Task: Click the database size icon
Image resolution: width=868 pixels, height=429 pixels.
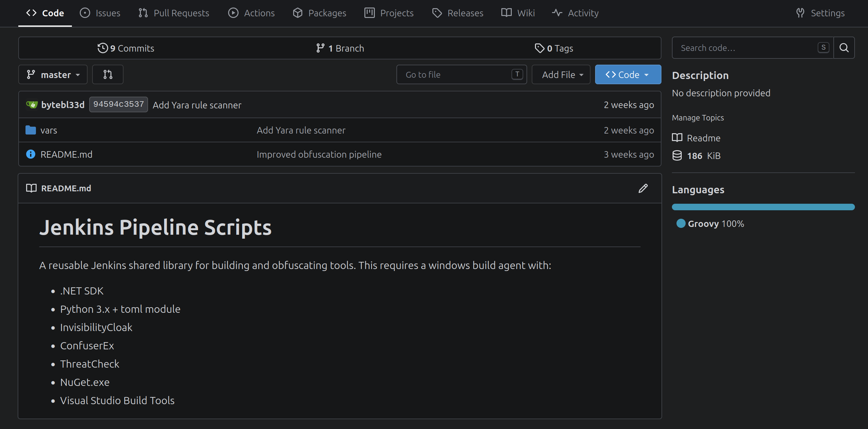Action: (677, 156)
